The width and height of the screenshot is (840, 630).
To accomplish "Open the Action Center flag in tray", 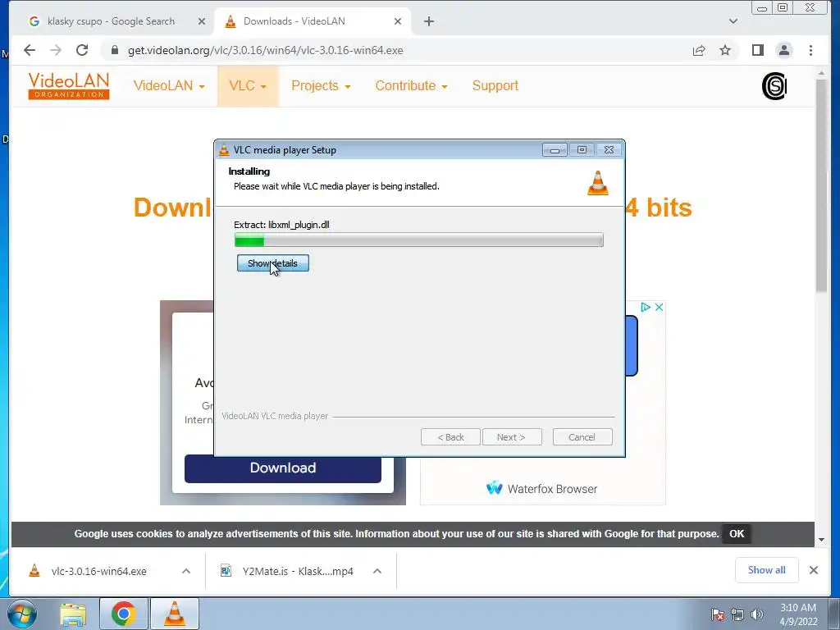I will click(x=718, y=614).
